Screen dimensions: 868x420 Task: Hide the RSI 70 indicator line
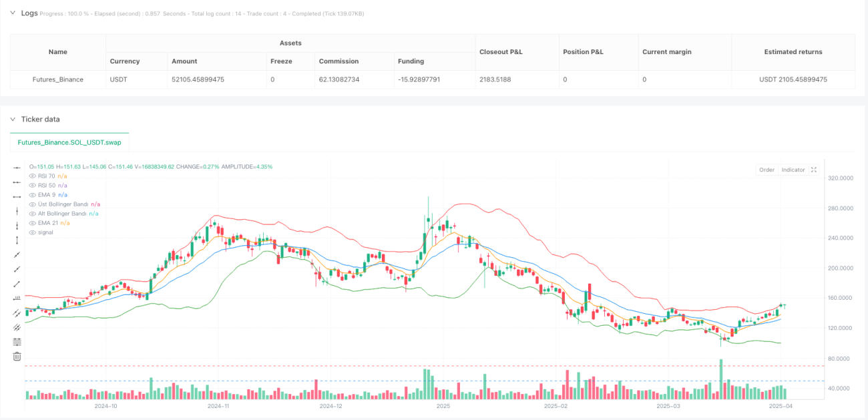pos(32,176)
